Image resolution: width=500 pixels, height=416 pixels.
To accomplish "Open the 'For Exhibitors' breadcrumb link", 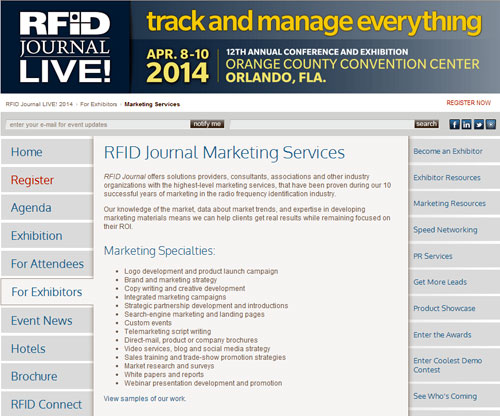I will coord(99,104).
